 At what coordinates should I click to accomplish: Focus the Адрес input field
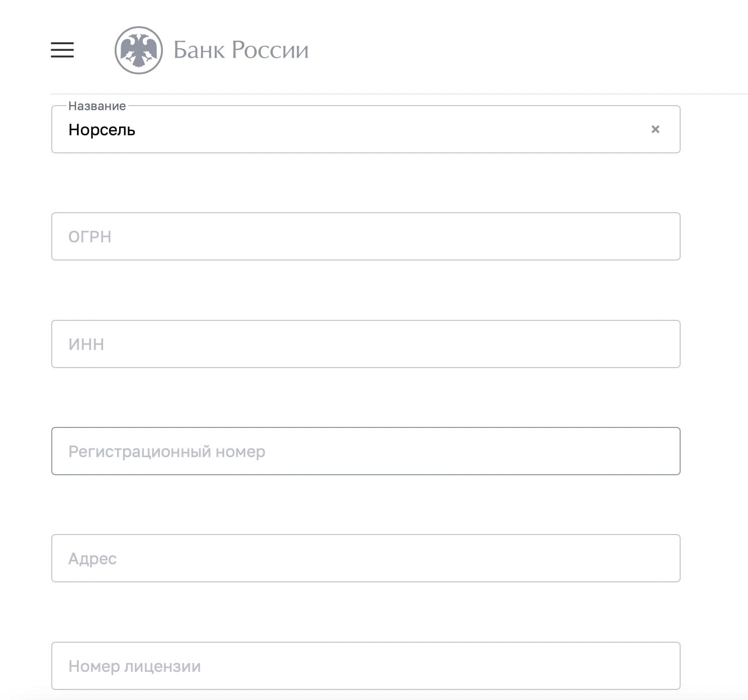366,558
